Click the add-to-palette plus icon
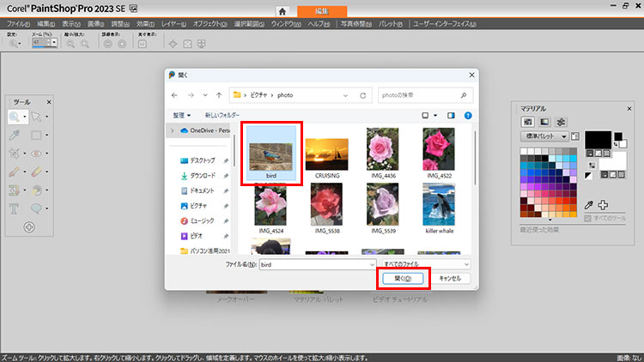This screenshot has height=362, width=644. click(603, 204)
